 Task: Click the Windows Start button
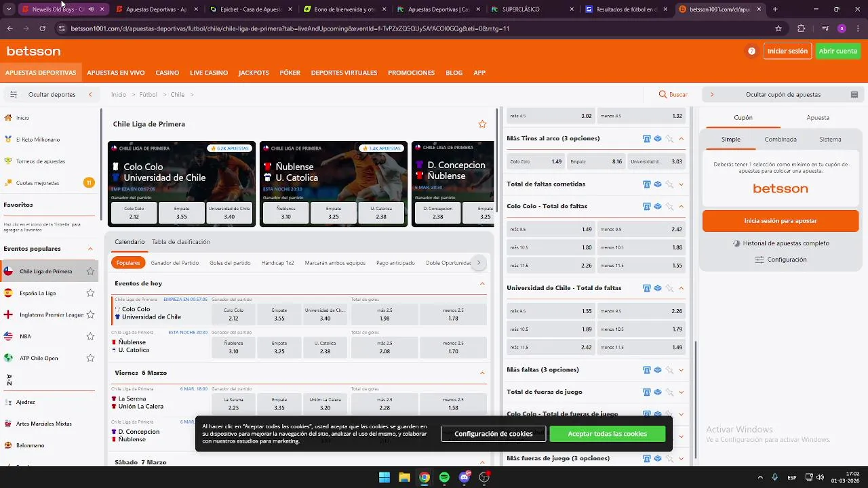point(384,477)
